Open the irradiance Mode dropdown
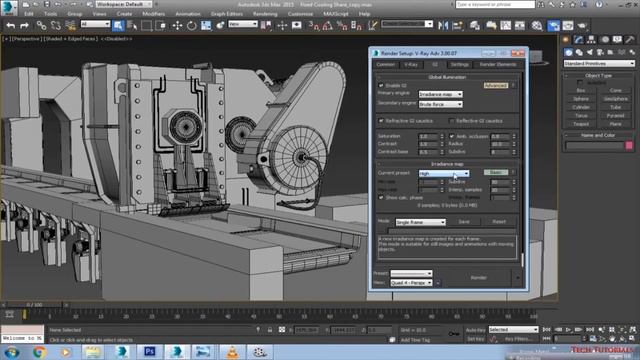 pyautogui.click(x=420, y=222)
